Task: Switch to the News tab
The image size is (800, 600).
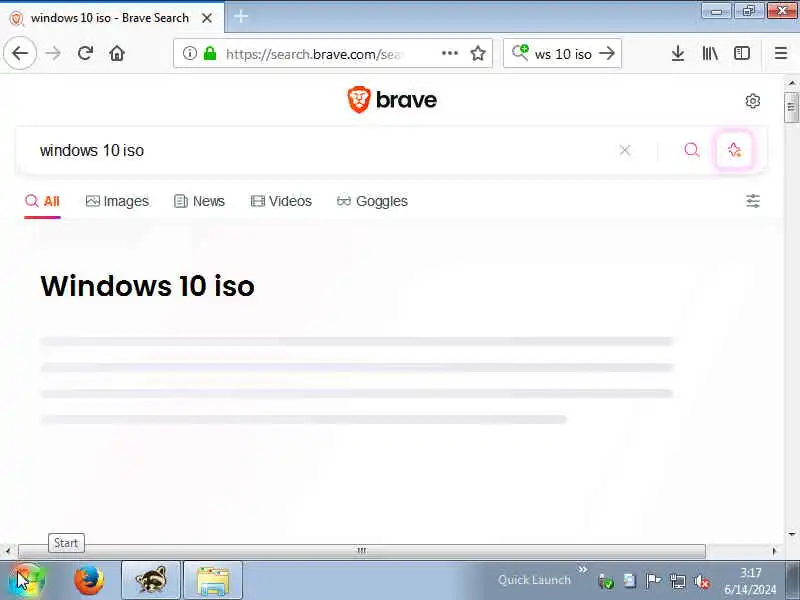Action: tap(199, 201)
